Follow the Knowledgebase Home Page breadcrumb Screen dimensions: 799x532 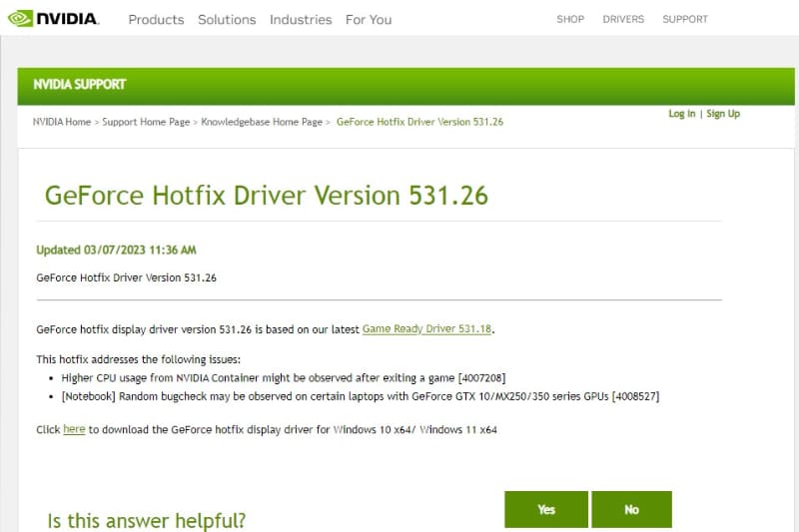tap(262, 122)
